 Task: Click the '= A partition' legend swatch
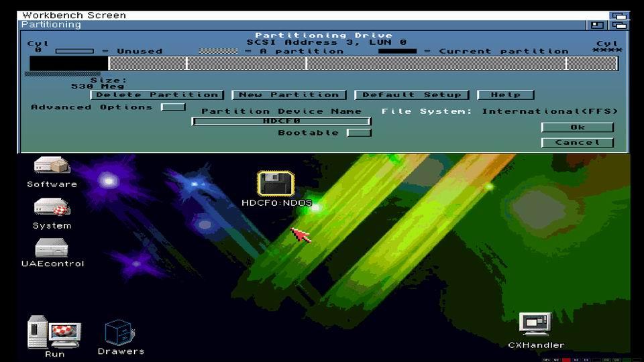click(x=218, y=52)
